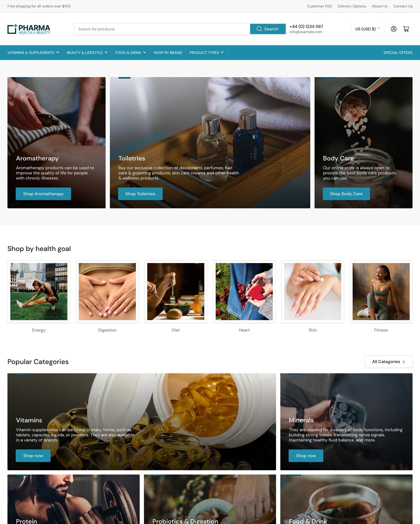The height and width of the screenshot is (524, 420).
Task: Open Special Offers section
Action: pos(398,52)
